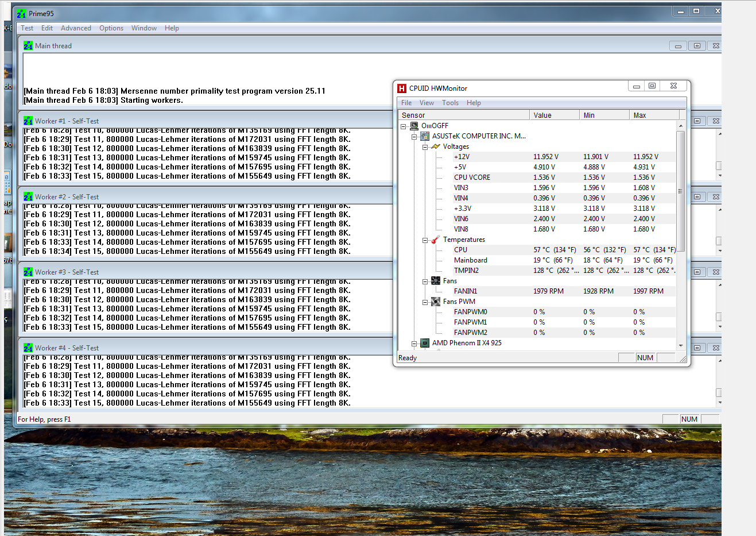The height and width of the screenshot is (536, 756).
Task: Select the FANIN1 fan row label
Action: coord(466,291)
